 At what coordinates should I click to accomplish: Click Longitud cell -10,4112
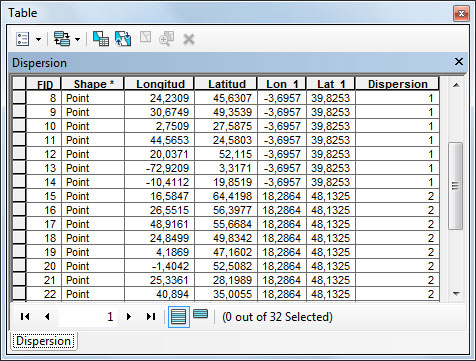pyautogui.click(x=160, y=182)
